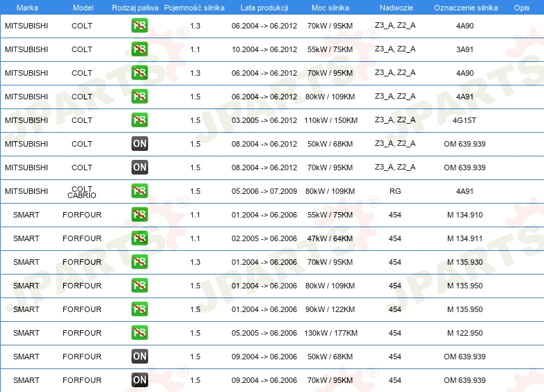Screen dimensions: 544x392
Task: Click M 135.950 in the 90kW / 122KM row
Action: (x=465, y=309)
